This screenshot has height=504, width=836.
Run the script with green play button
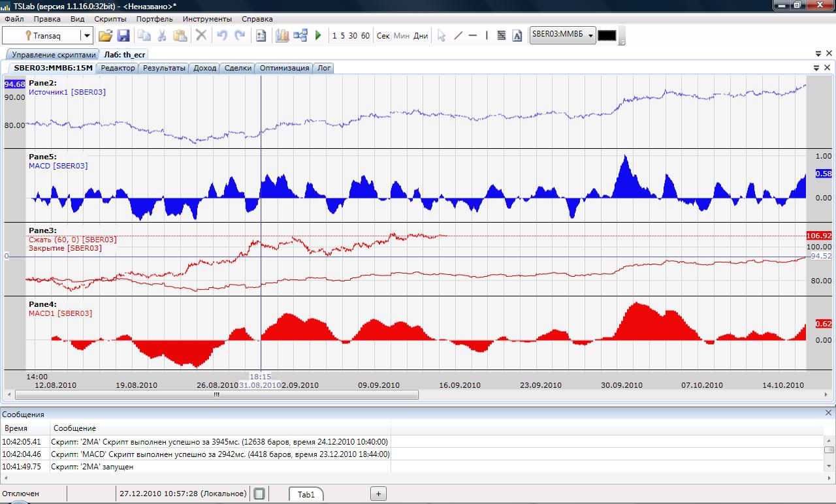pyautogui.click(x=318, y=36)
